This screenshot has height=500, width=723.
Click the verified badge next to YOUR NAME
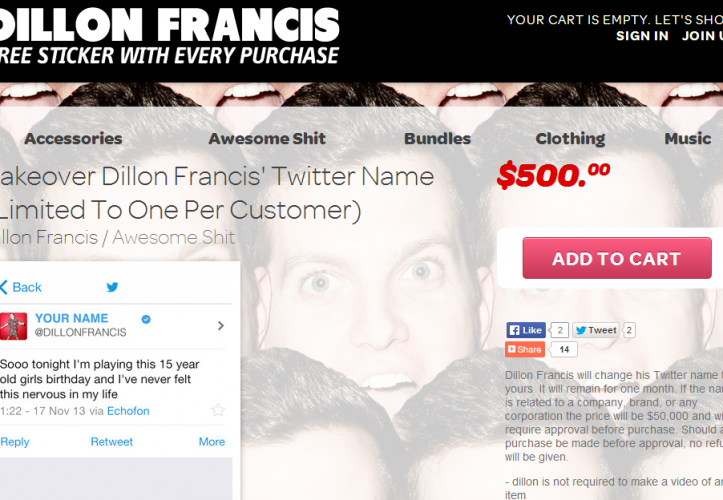146,319
